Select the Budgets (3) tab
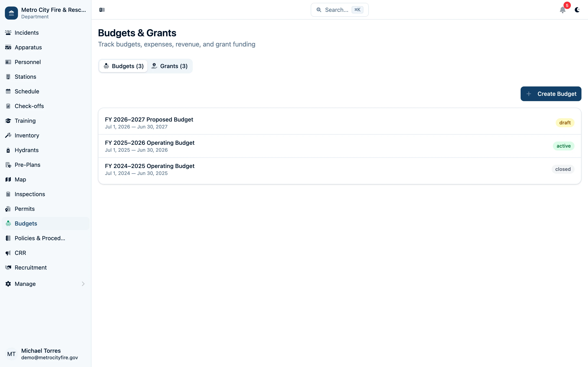Viewport: 588px width, 367px height. [123, 66]
